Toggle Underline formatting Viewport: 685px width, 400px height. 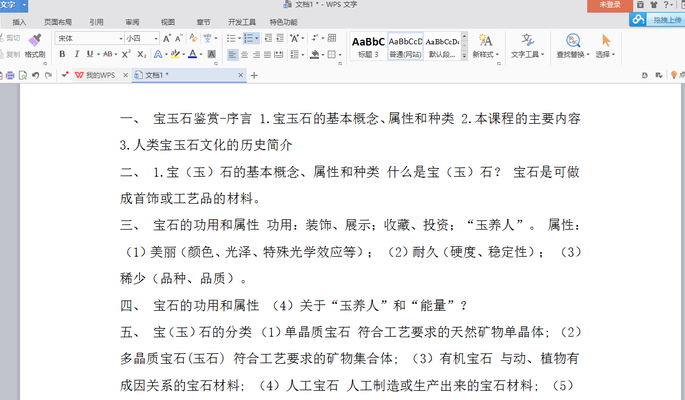point(90,54)
